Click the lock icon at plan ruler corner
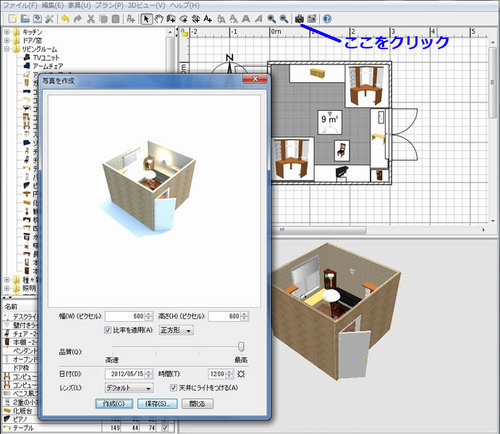Screen dimensions: 500x434 click(x=184, y=33)
